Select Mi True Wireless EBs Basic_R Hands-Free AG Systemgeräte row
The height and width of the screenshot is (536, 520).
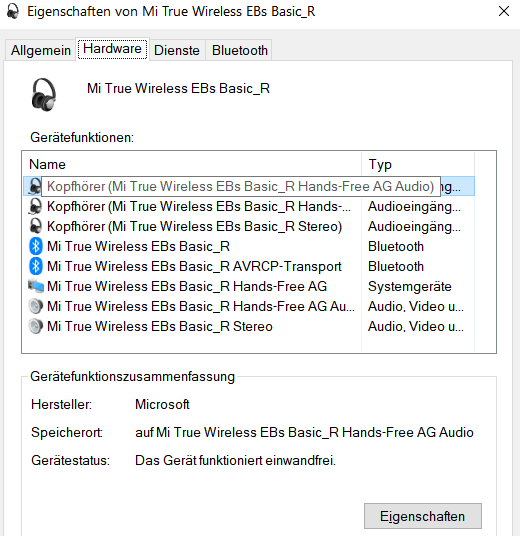click(249, 286)
